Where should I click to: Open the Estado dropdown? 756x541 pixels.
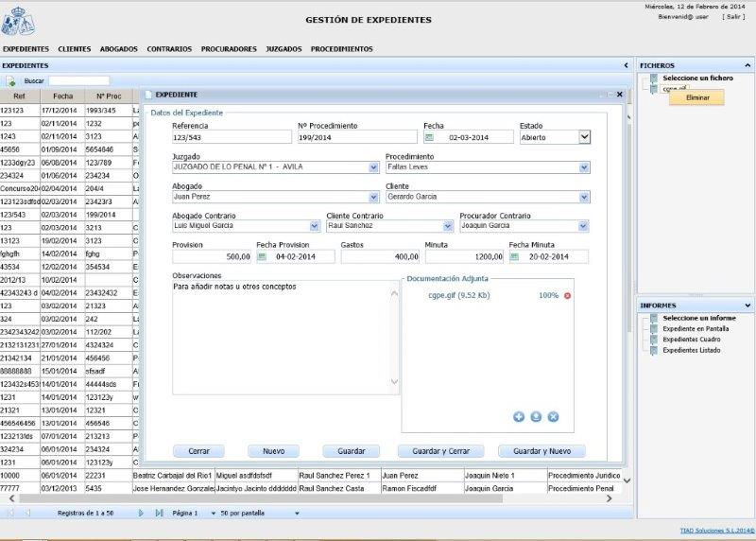[x=584, y=137]
